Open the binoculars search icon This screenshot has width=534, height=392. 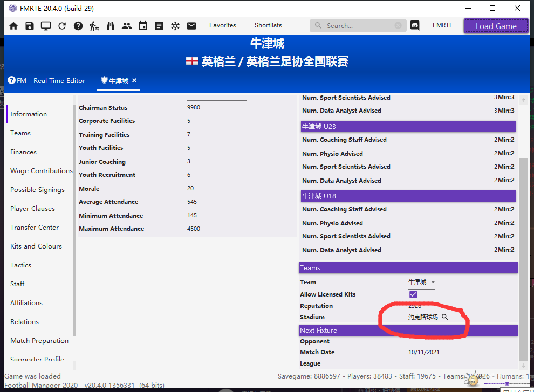(111, 26)
